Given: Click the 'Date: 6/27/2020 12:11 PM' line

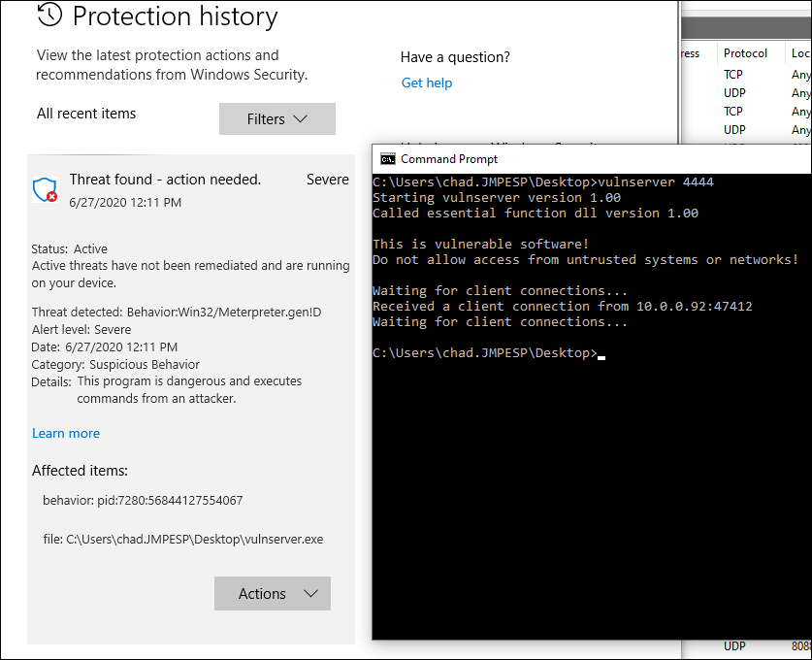Looking at the screenshot, I should 105,347.
